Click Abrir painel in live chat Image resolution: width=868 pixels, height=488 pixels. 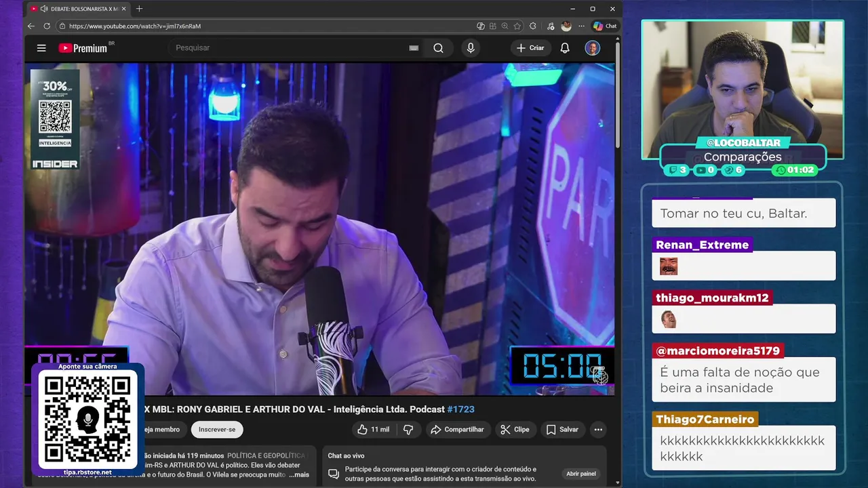coord(581,474)
